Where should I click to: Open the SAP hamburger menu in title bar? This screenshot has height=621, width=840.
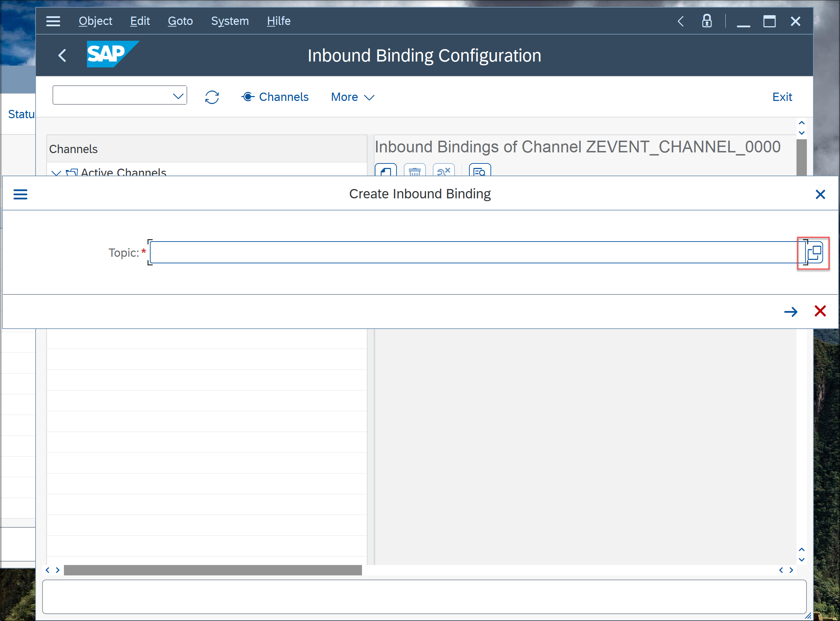click(x=53, y=21)
